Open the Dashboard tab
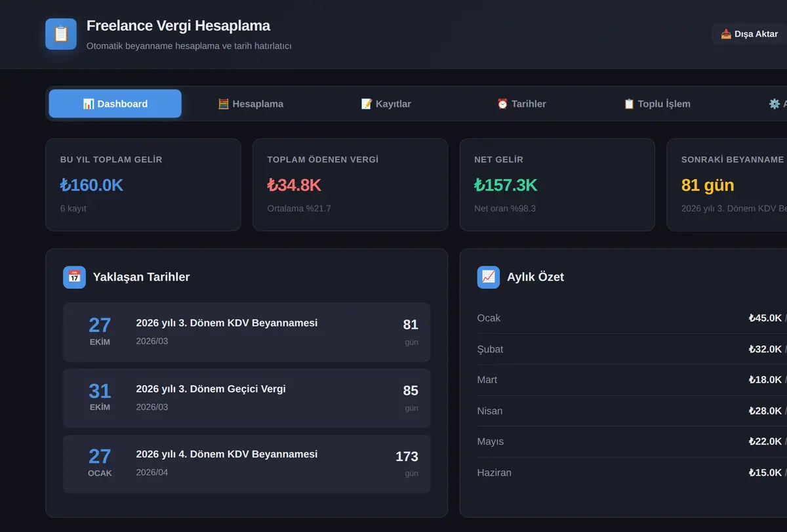 tap(115, 104)
